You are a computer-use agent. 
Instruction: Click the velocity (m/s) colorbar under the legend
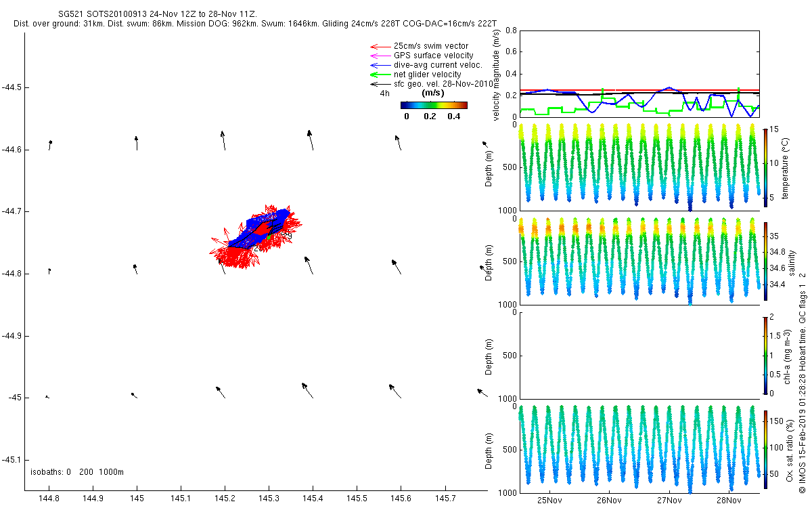click(x=434, y=105)
